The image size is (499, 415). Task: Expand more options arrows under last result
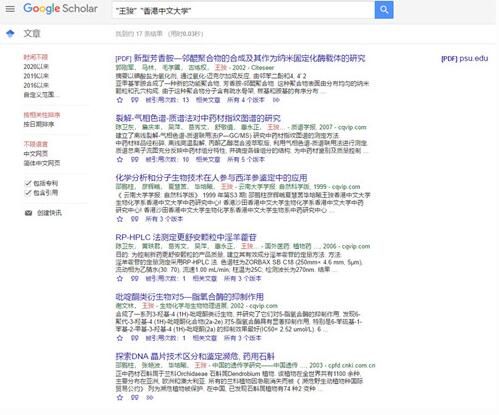150,397
